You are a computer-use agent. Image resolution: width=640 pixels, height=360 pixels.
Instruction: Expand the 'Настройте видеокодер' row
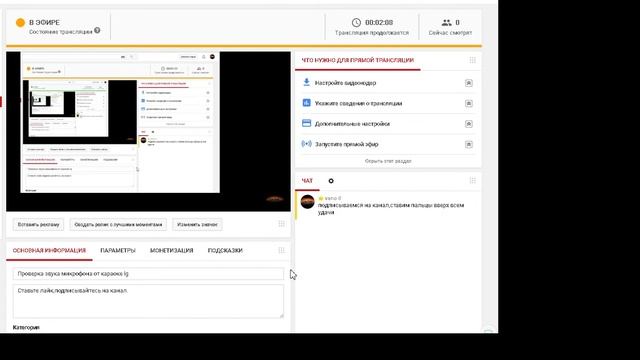469,83
